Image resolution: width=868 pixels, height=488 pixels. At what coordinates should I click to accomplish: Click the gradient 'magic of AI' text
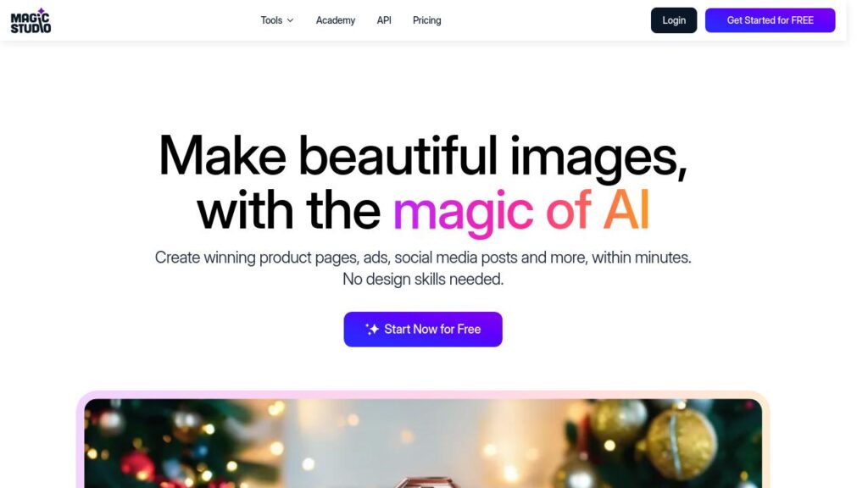[x=520, y=211]
